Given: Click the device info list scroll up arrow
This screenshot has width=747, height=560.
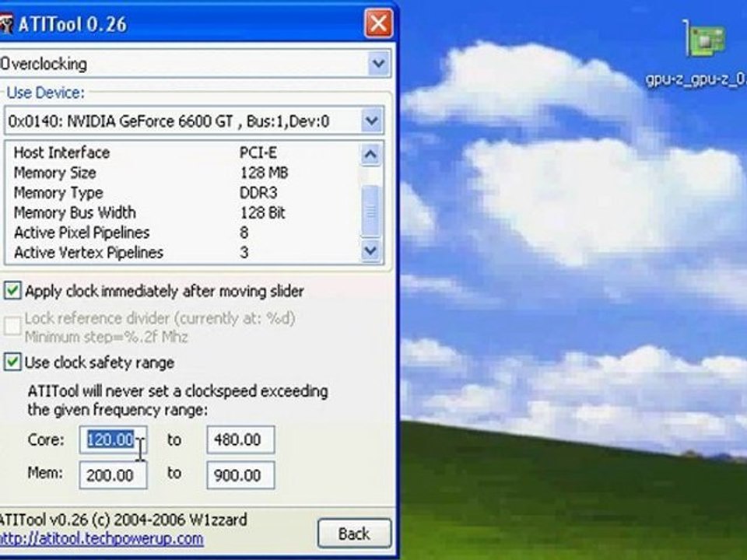Looking at the screenshot, I should click(x=370, y=154).
